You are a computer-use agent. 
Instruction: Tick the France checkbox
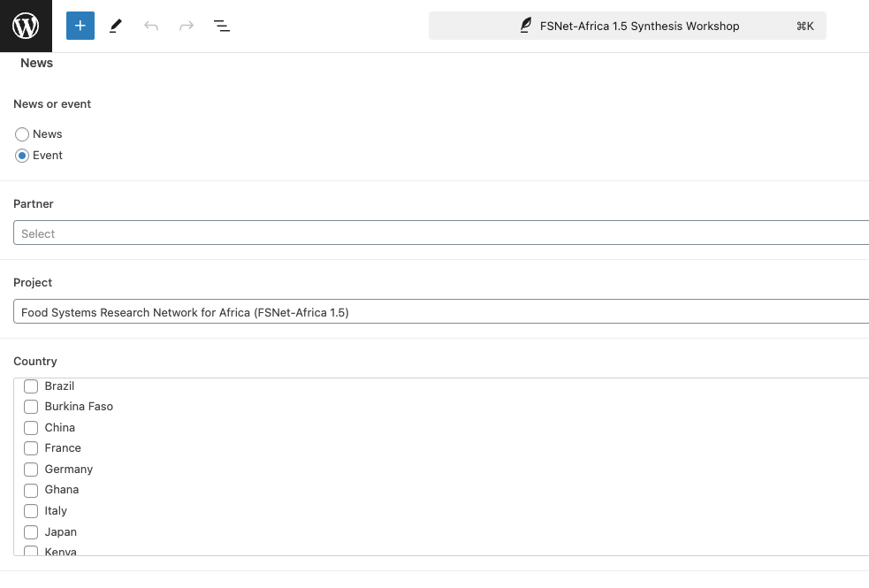(31, 448)
